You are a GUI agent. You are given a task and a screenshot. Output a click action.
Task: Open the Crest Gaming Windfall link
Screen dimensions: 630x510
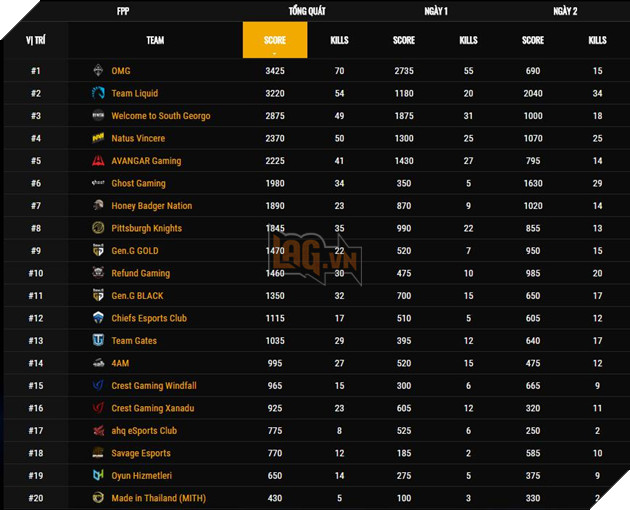point(154,386)
